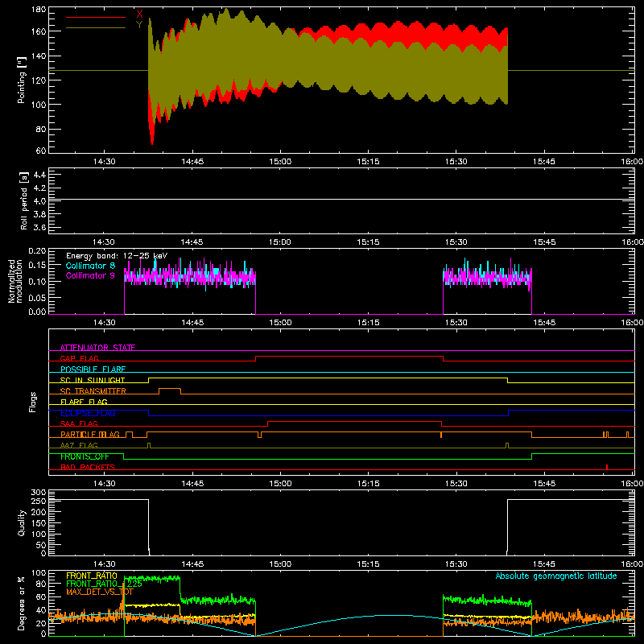This screenshot has width=644, height=644.
Task: Click the 300 tick on Quality axis
Action: [x=38, y=493]
